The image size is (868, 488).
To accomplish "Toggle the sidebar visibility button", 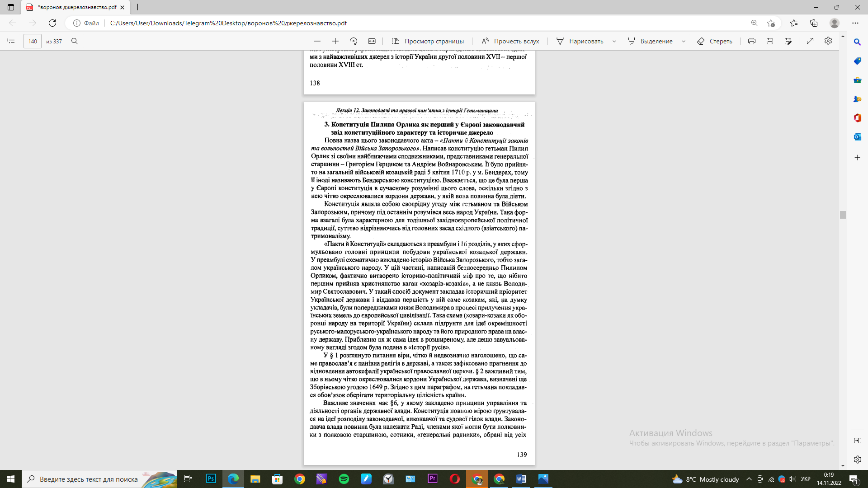I will 857,441.
